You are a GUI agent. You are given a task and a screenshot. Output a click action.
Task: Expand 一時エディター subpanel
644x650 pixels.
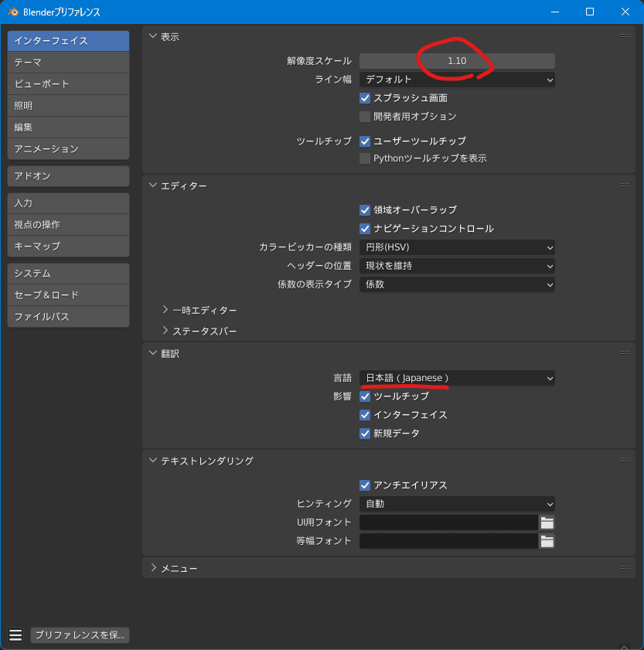coord(165,310)
